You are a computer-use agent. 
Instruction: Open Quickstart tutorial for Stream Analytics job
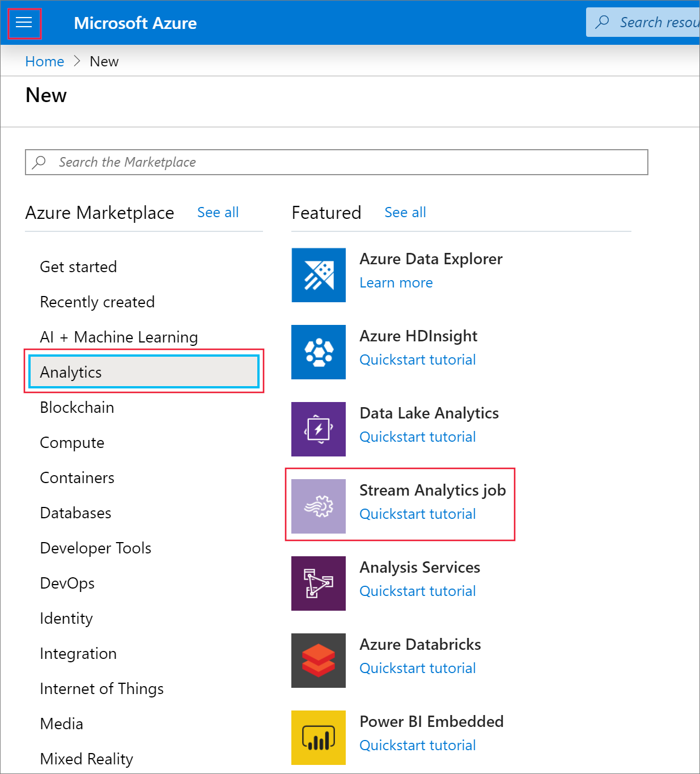[418, 514]
